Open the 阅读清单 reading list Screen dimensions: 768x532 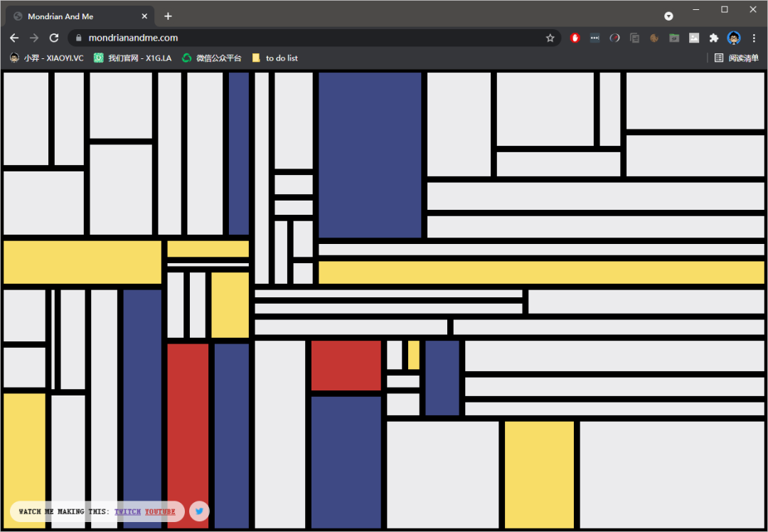coord(737,58)
